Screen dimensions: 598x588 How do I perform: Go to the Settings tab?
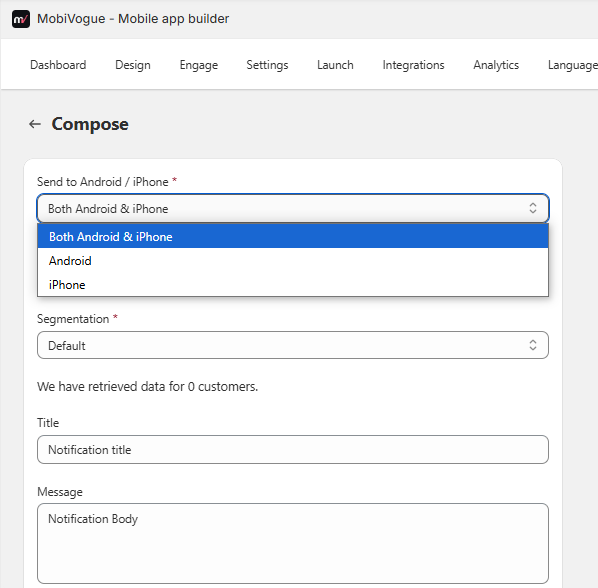tap(267, 65)
